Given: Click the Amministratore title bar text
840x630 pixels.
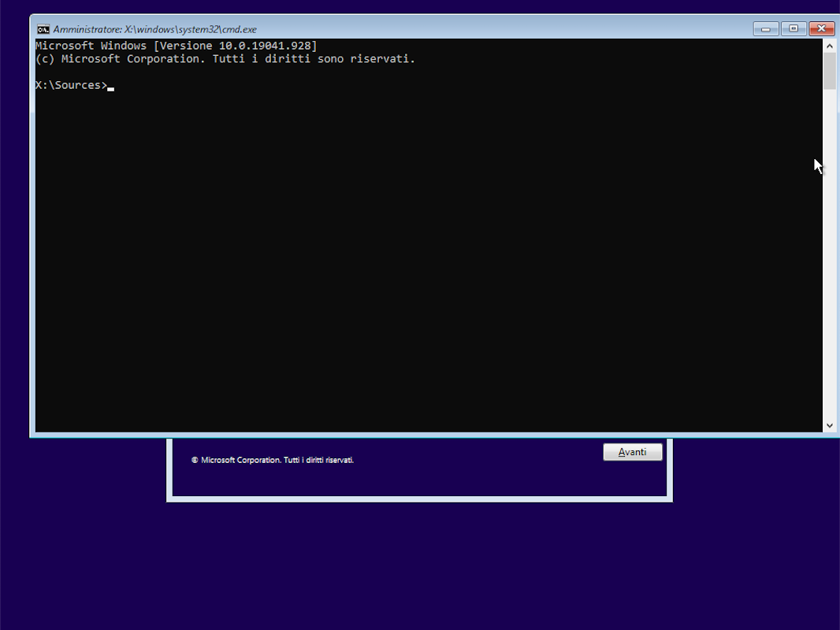Looking at the screenshot, I should tap(154, 29).
